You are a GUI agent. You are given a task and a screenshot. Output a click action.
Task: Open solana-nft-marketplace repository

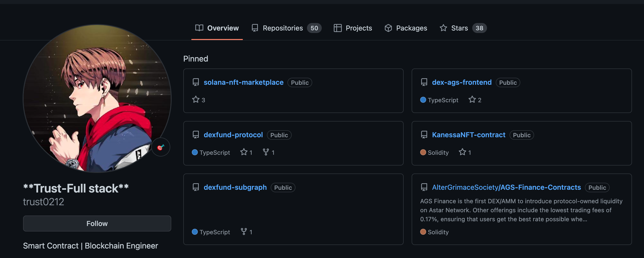[244, 82]
